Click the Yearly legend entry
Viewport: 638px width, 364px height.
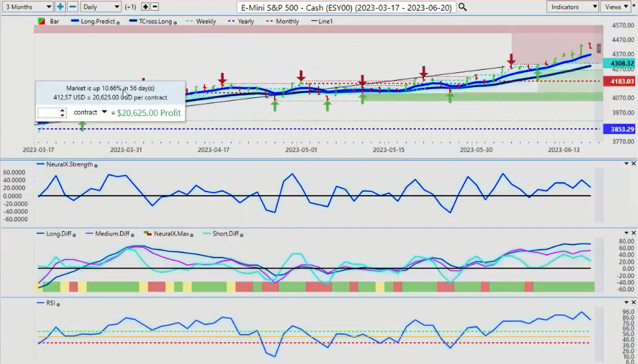241,21
